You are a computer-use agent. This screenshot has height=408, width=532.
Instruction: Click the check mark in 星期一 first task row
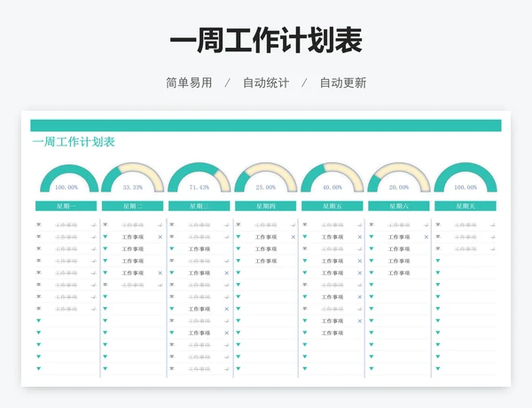(x=94, y=225)
